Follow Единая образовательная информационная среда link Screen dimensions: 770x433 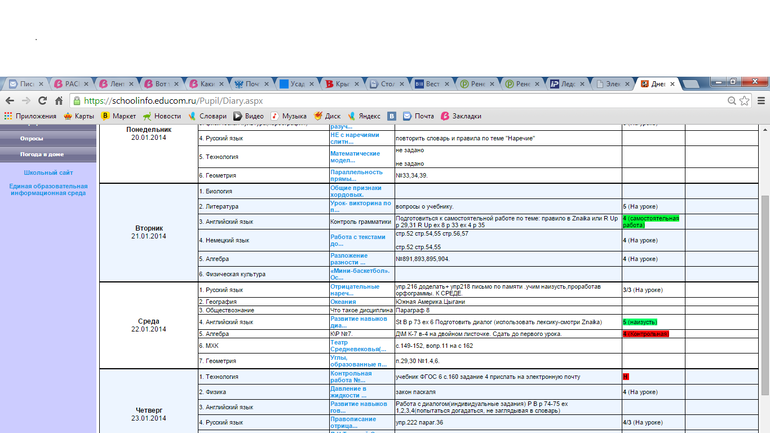coord(48,189)
